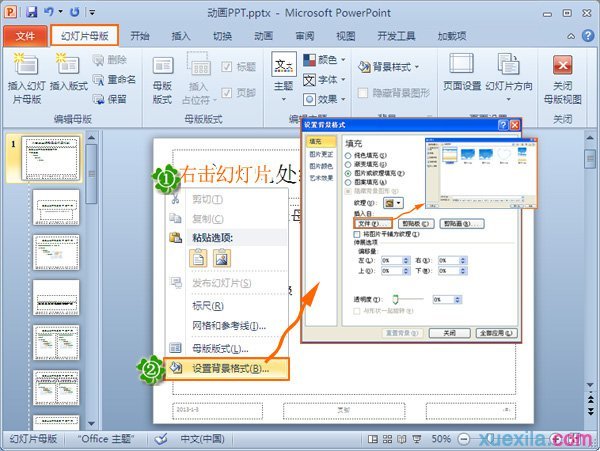
Task: Choose Format Background (设置背景格式) menu entry
Action: pos(226,369)
